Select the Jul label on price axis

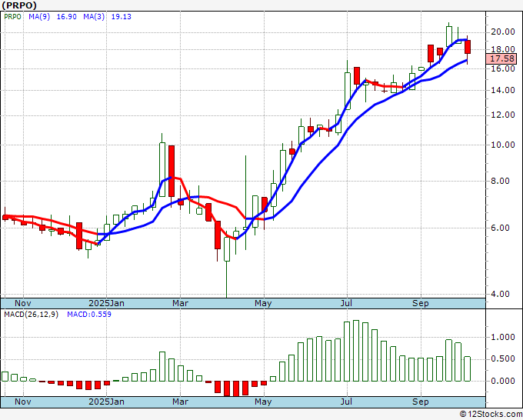tap(347, 303)
